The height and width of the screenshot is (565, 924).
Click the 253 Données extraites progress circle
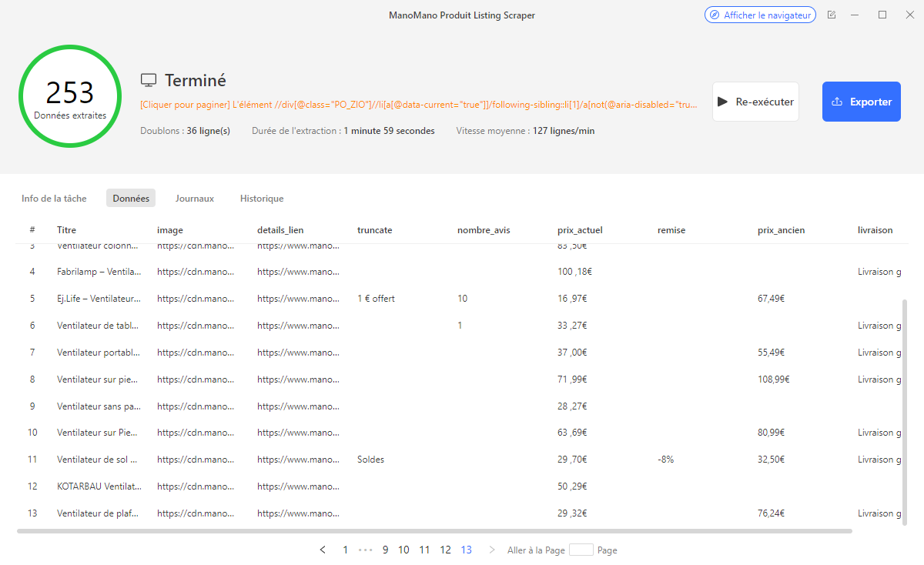(69, 97)
